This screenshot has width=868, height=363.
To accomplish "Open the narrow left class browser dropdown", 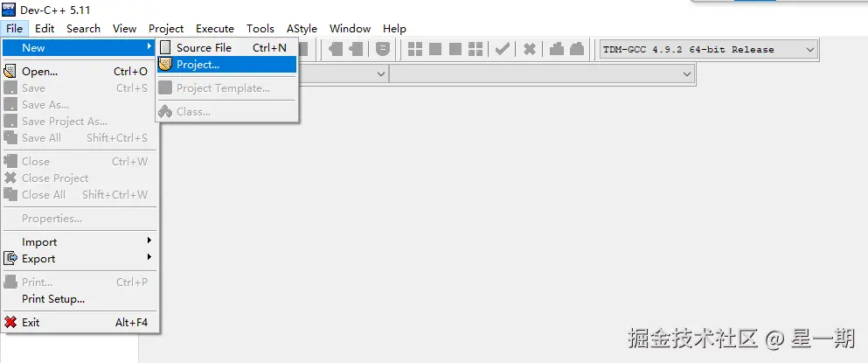I will coord(381,73).
